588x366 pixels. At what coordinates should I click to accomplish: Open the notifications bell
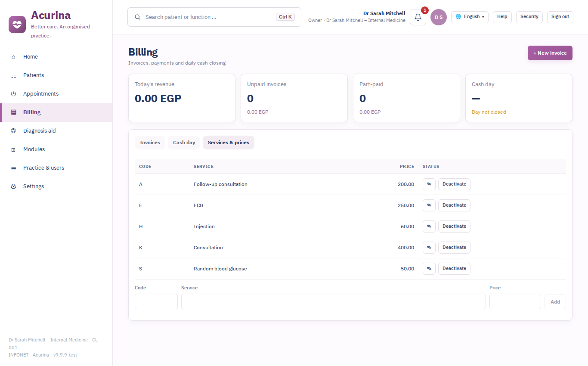(418, 17)
